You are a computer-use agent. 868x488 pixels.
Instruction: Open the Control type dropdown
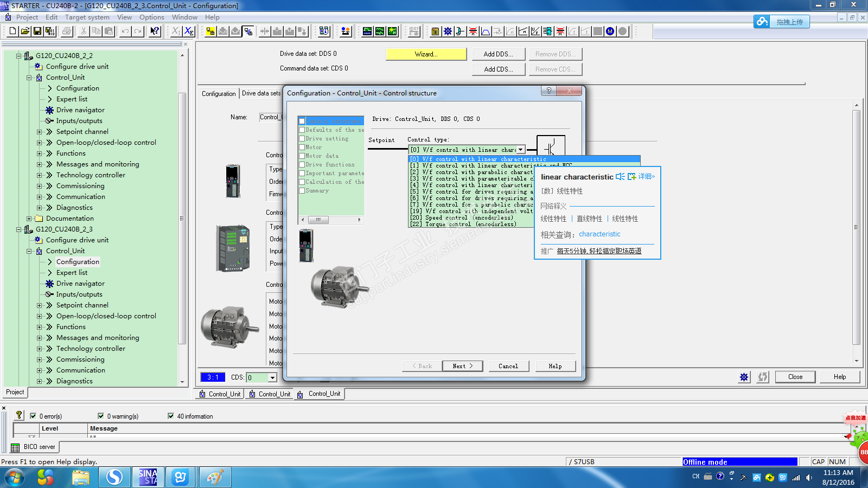point(521,150)
